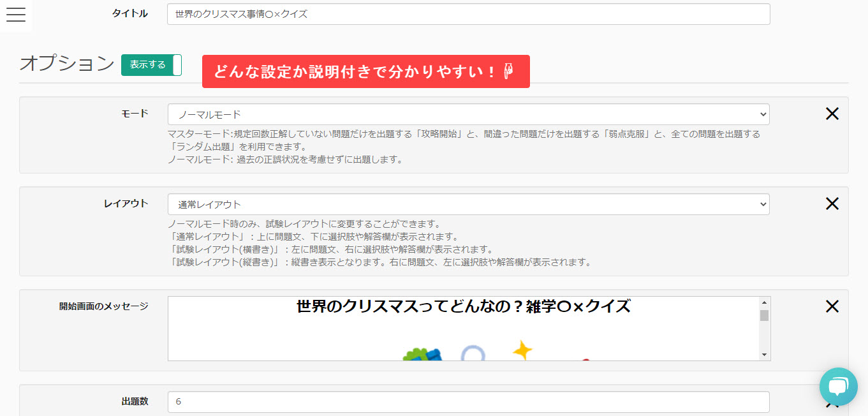The image size is (868, 416).
Task: Open the chat support bubble
Action: (x=838, y=387)
